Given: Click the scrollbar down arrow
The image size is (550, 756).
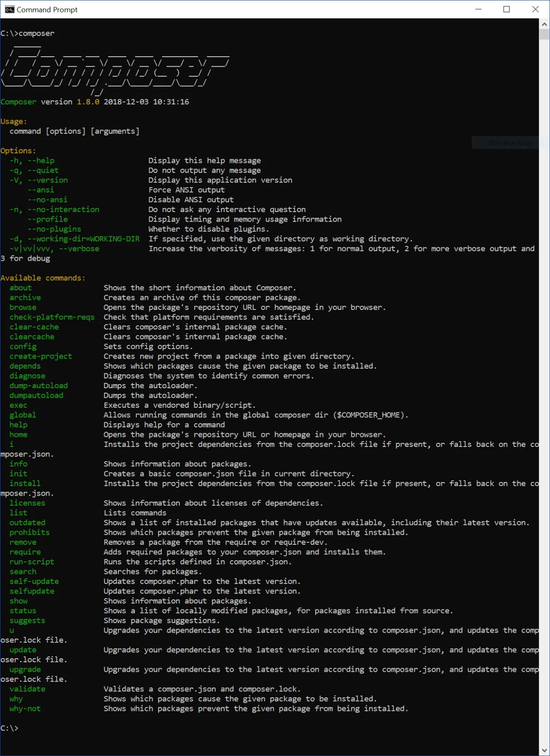Looking at the screenshot, I should pyautogui.click(x=544, y=750).
